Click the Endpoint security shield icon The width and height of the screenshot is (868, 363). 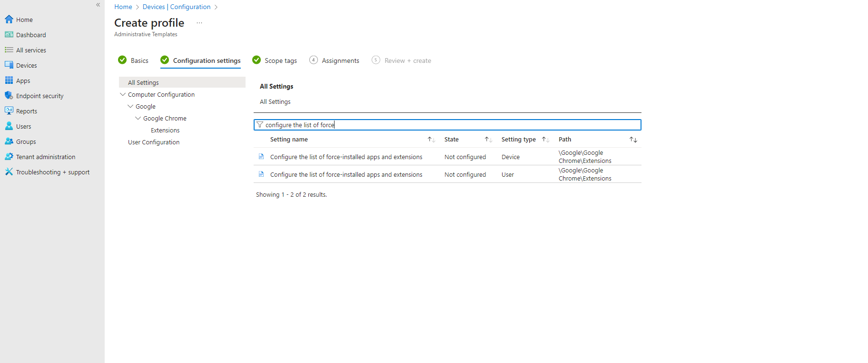click(x=9, y=96)
